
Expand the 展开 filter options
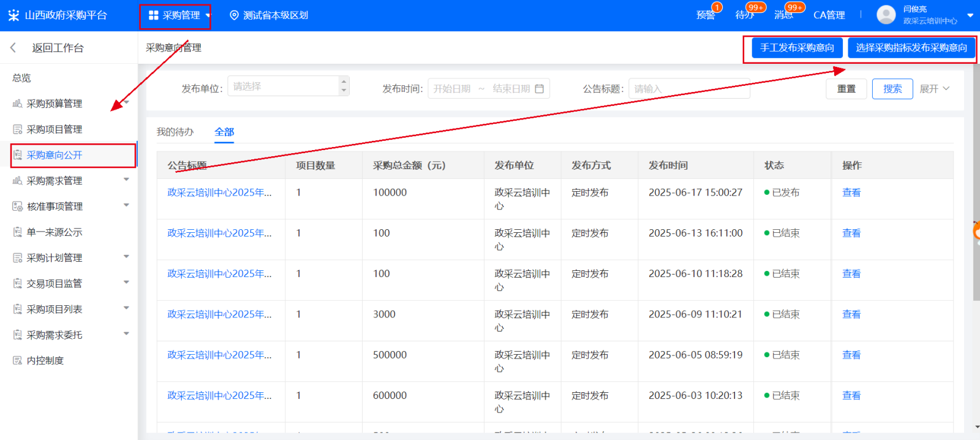[x=934, y=89]
